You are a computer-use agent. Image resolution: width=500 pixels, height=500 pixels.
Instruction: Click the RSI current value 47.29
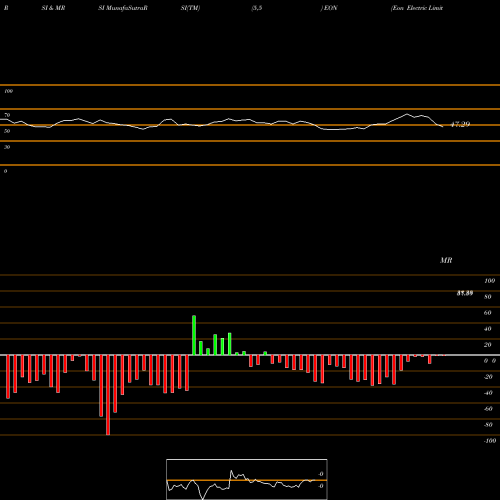[x=460, y=124]
